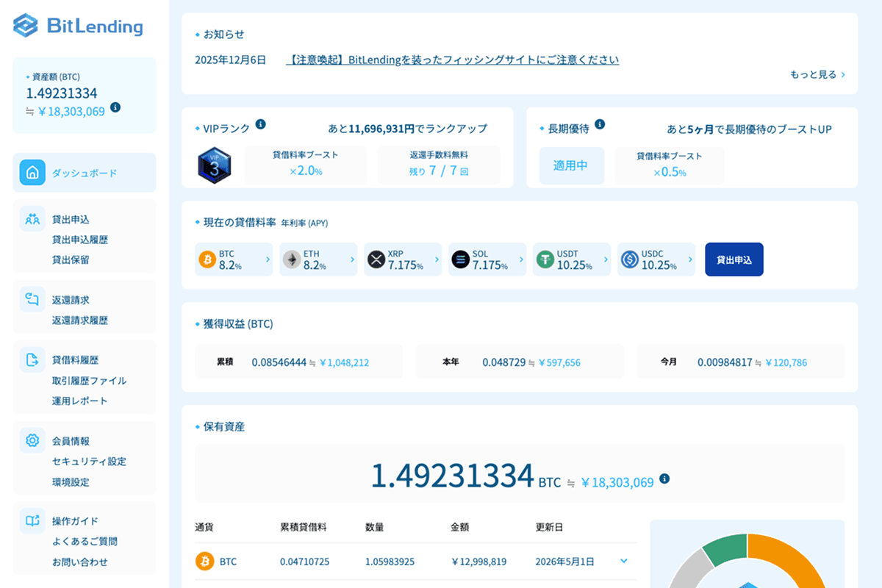Open XRP 7.175% rate chevron

pyautogui.click(x=437, y=259)
